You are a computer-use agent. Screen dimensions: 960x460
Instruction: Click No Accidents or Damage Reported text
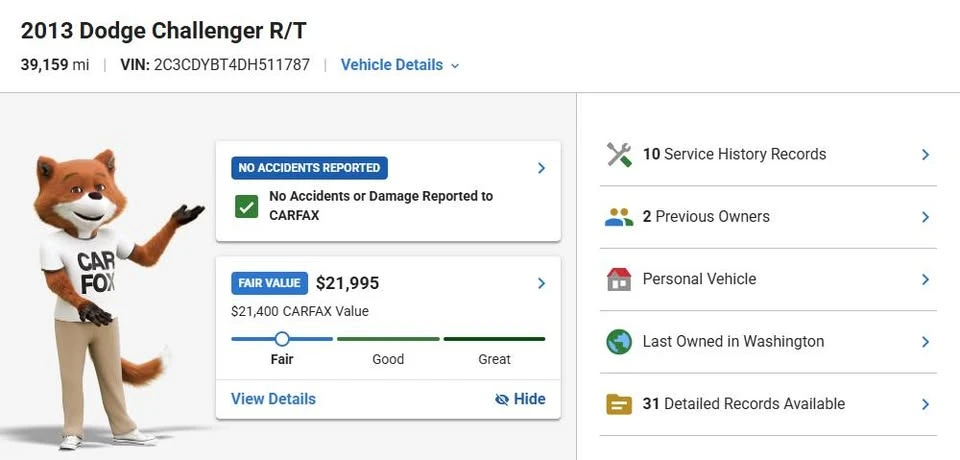point(381,206)
